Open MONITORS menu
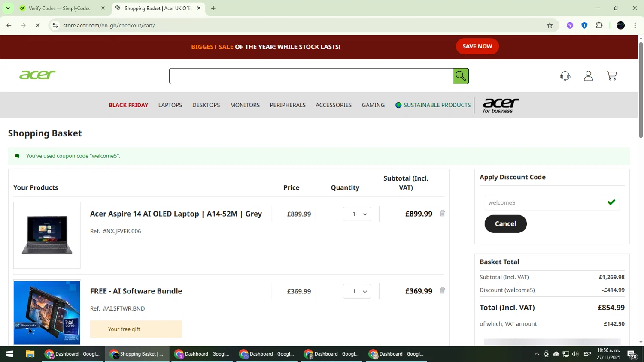The height and width of the screenshot is (362, 644). [x=245, y=105]
